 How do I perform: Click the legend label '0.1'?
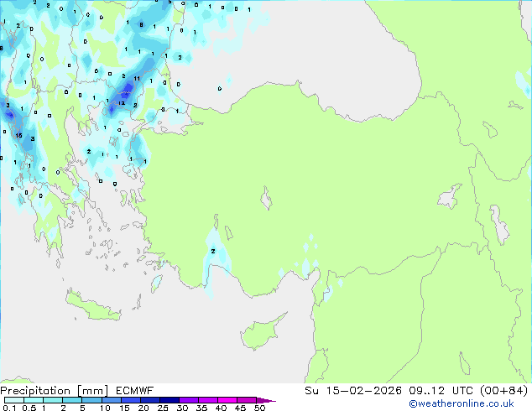click(9, 408)
